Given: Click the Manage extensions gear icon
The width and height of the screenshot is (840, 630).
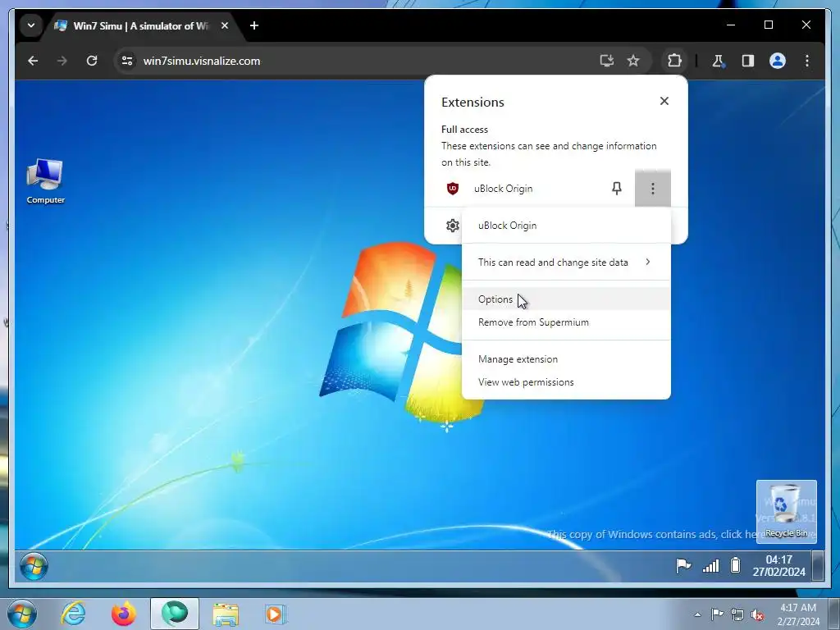Looking at the screenshot, I should pos(453,226).
